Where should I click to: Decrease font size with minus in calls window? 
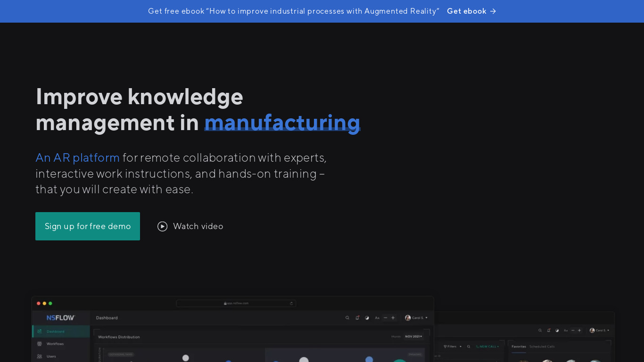click(573, 330)
